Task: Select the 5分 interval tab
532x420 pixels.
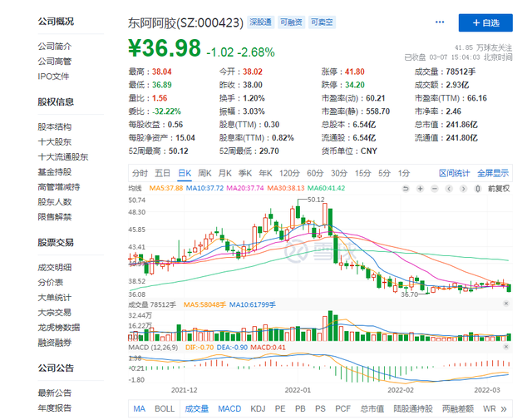Action: 384,174
